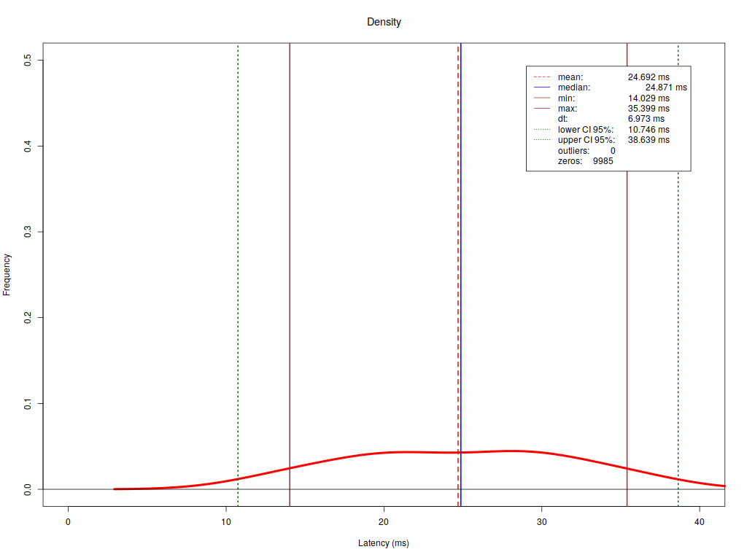
Task: Click the red dashed mean legend swatch
Action: [542, 77]
